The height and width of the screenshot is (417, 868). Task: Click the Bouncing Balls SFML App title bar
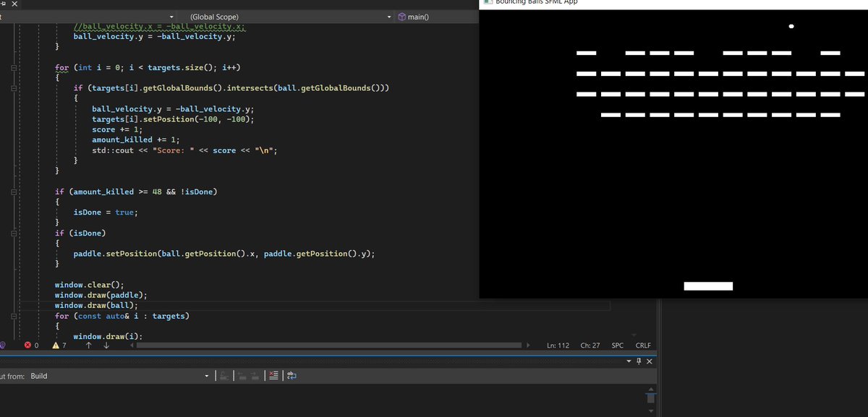click(x=673, y=3)
